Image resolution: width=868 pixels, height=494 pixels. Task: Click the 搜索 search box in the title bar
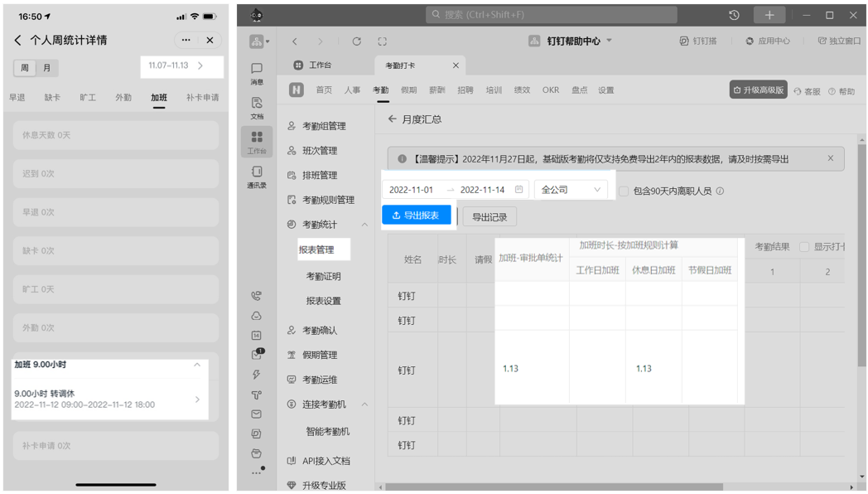(x=552, y=15)
